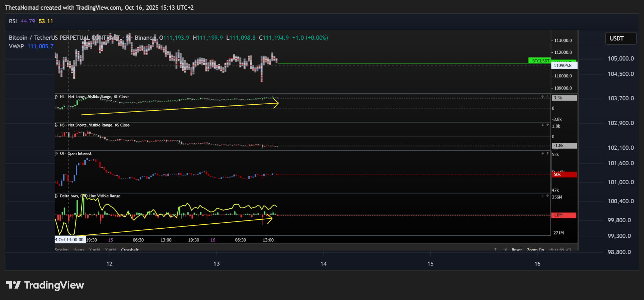Click the up arrow of Delta bars pane
Screen dimensions: 644x300
[x=547, y=196]
